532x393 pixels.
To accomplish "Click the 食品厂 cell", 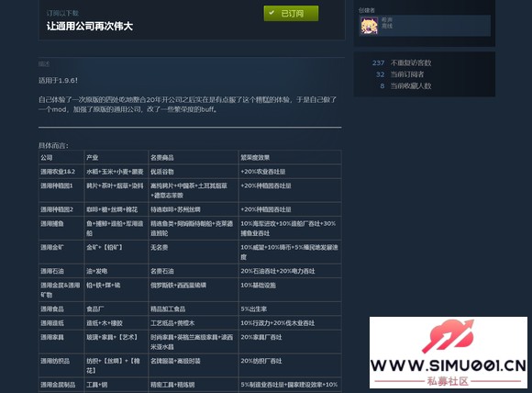I will pyautogui.click(x=116, y=309).
